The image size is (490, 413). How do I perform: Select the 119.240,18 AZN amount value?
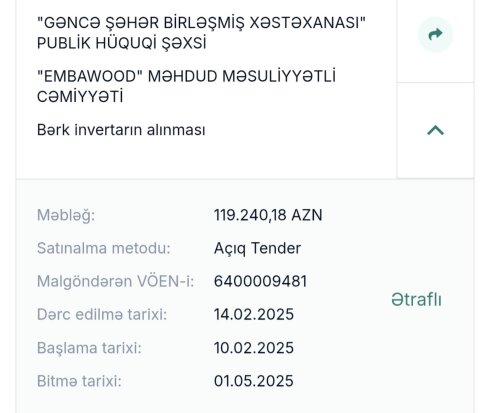point(268,215)
